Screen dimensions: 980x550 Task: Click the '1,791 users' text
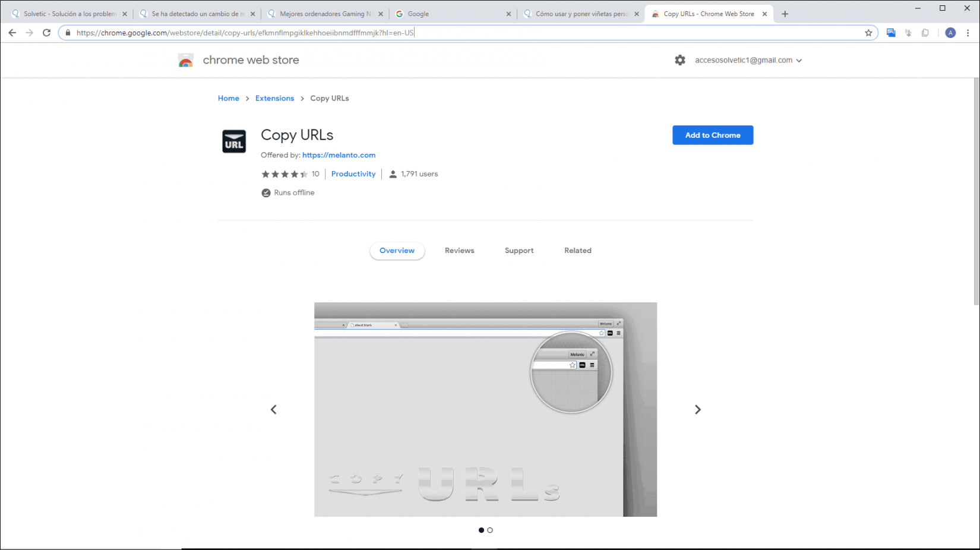[x=419, y=174]
